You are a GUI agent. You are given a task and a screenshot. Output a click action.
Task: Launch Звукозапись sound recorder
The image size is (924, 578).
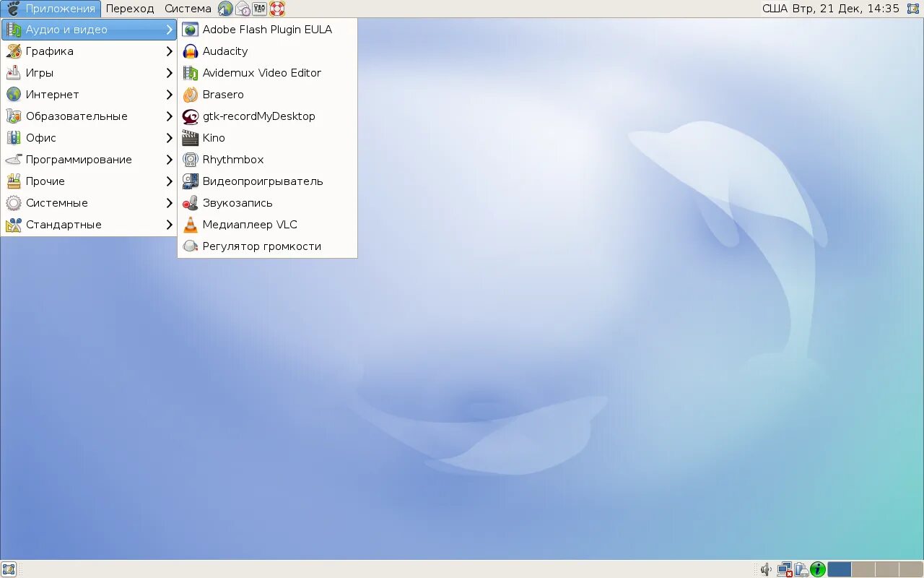coord(267,203)
